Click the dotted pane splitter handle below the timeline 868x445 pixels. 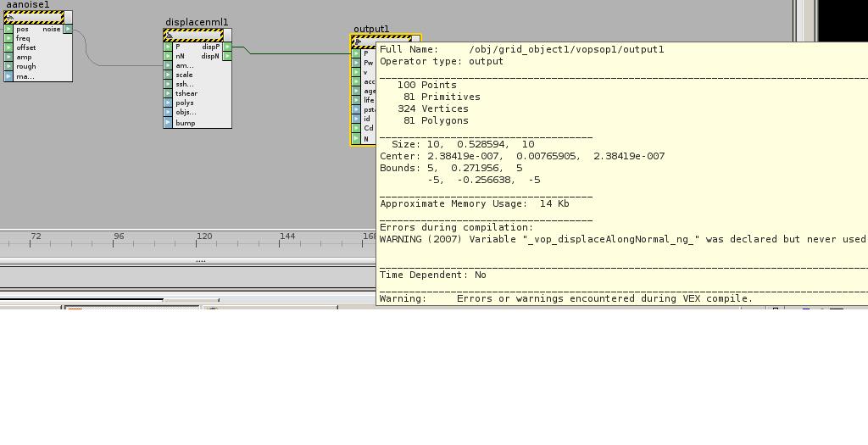point(200,260)
